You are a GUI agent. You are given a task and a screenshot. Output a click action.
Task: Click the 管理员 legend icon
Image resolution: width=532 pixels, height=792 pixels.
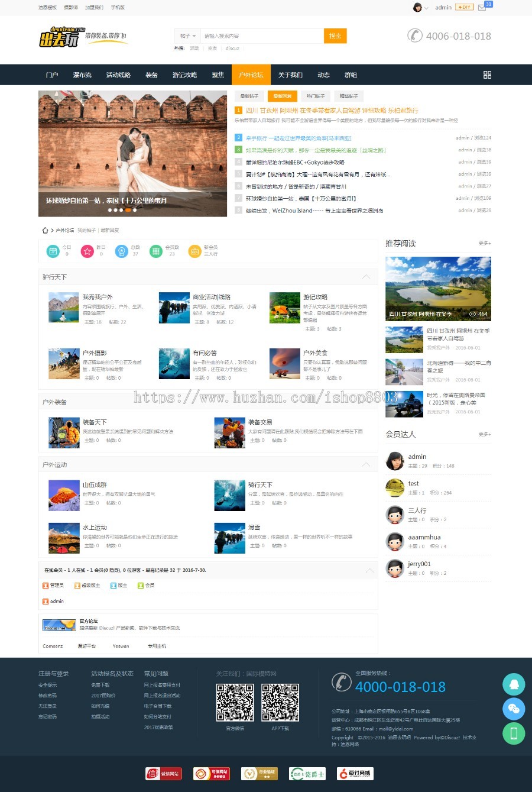pyautogui.click(x=46, y=586)
